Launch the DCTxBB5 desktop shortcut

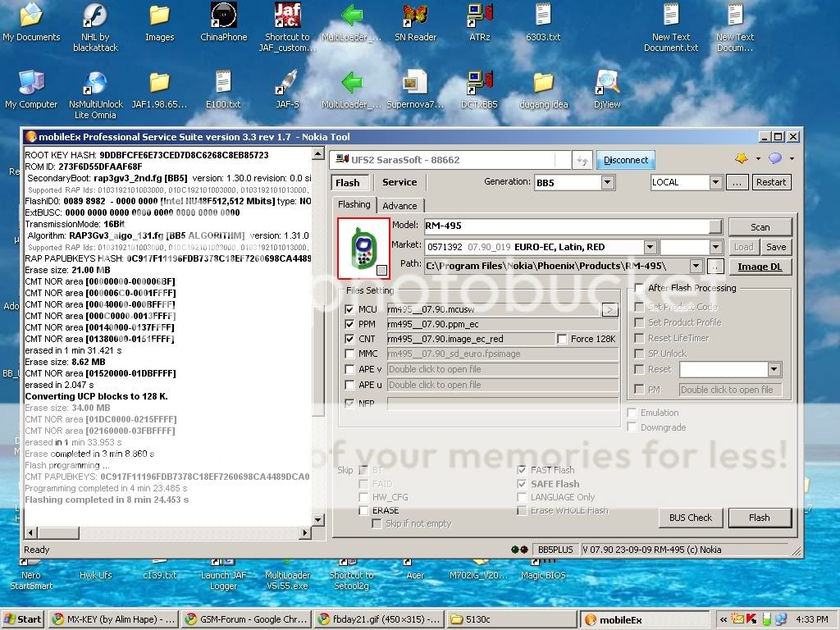point(479,90)
